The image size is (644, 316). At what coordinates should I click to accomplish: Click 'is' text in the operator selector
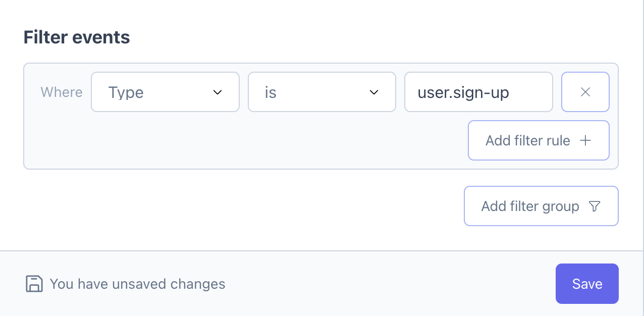pyautogui.click(x=271, y=92)
